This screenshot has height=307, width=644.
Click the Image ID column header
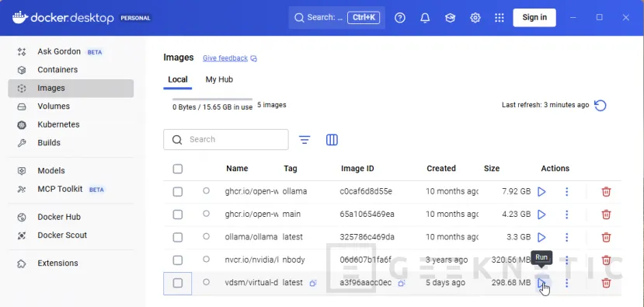click(x=357, y=169)
